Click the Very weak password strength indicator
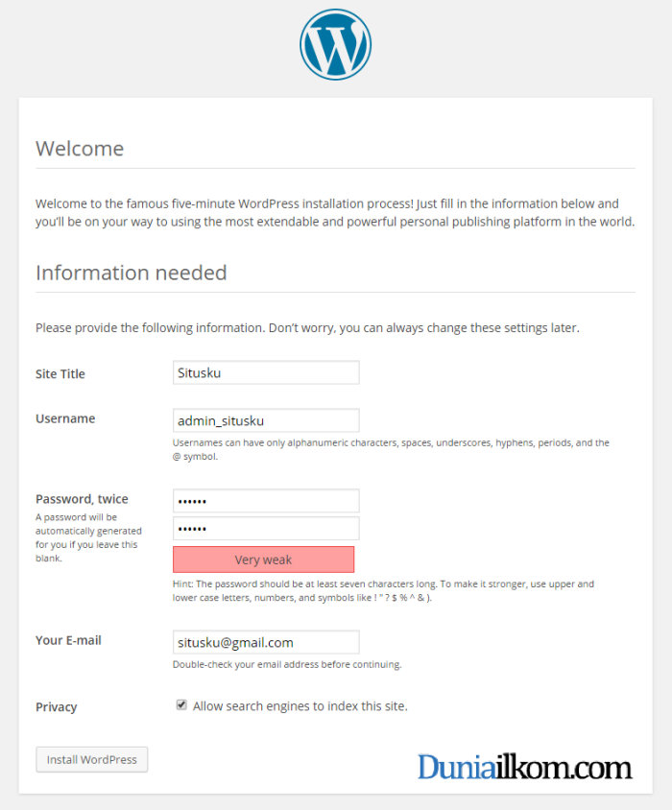The width and height of the screenshot is (672, 810). pos(264,560)
